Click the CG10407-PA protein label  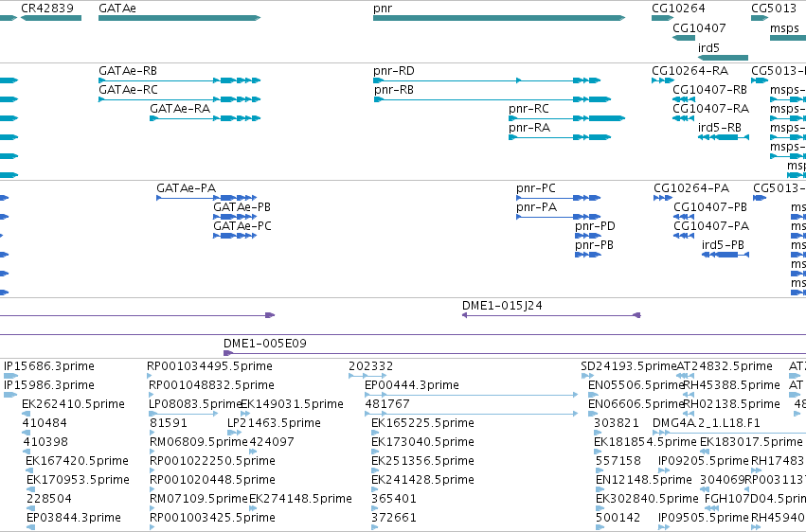tap(711, 226)
